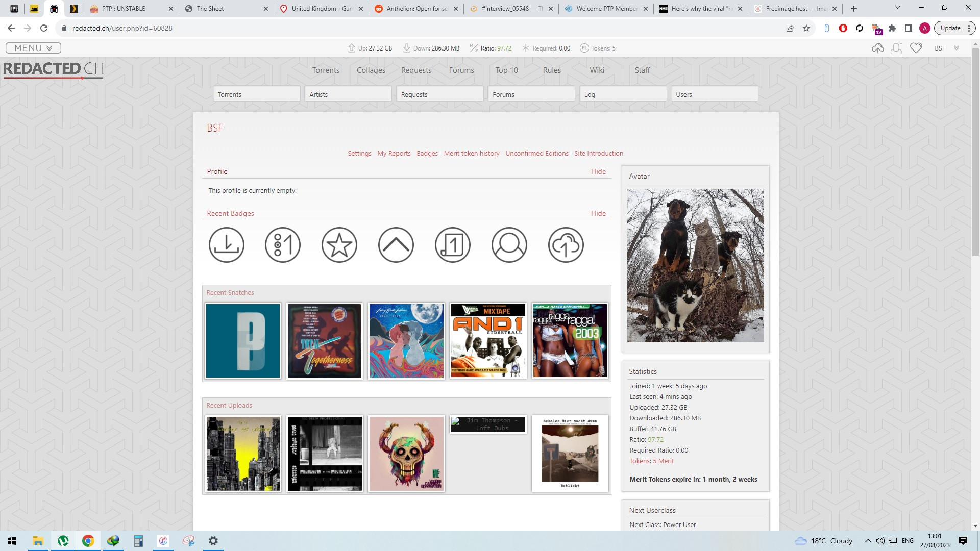Click the star badge icon
The height and width of the screenshot is (551, 980).
tap(339, 245)
